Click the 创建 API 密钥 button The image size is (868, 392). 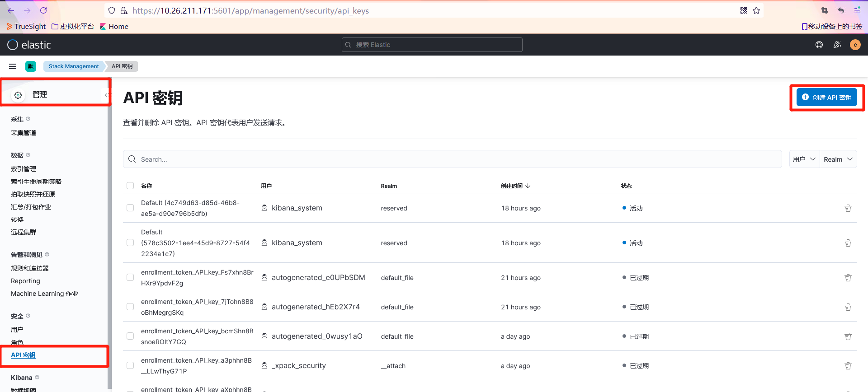[826, 98]
